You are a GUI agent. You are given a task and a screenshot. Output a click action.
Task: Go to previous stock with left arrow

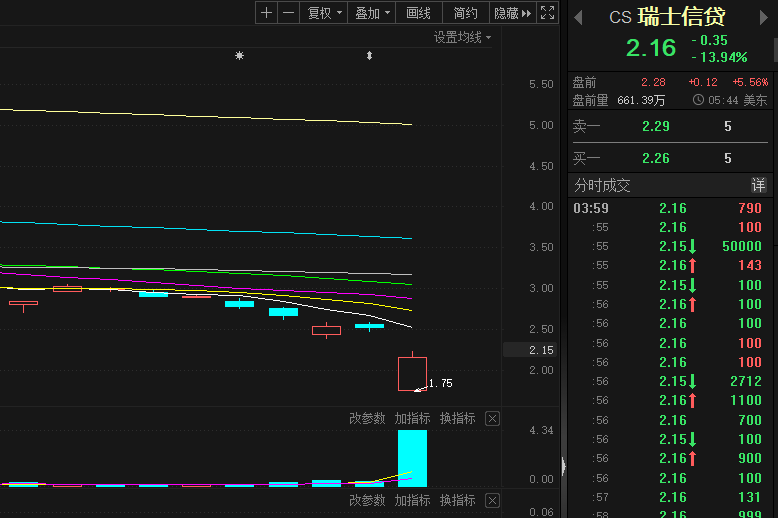point(578,17)
